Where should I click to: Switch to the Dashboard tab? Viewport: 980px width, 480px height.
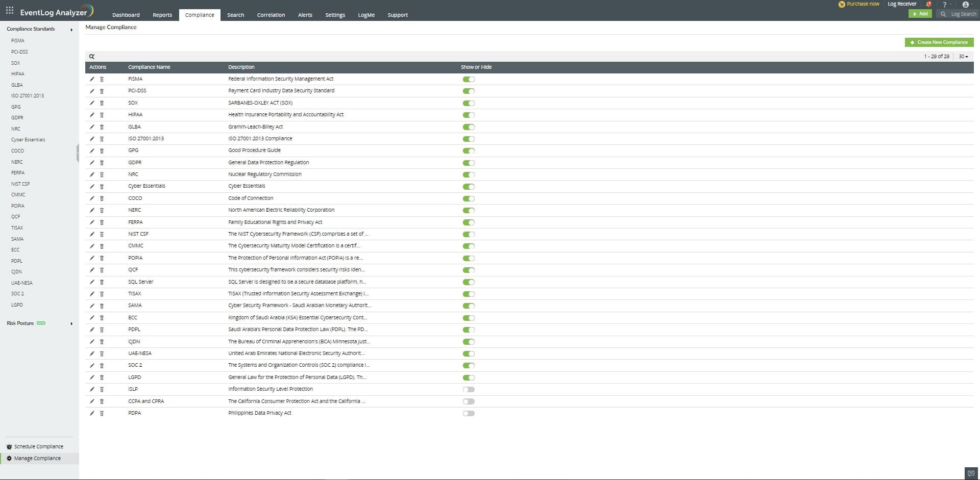click(x=126, y=15)
